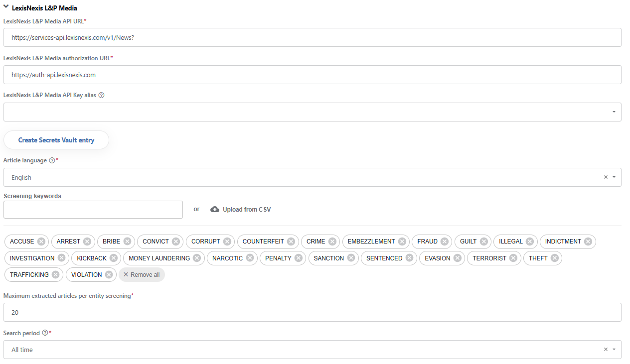Clear the English language selection
The image size is (630, 364).
point(606,177)
